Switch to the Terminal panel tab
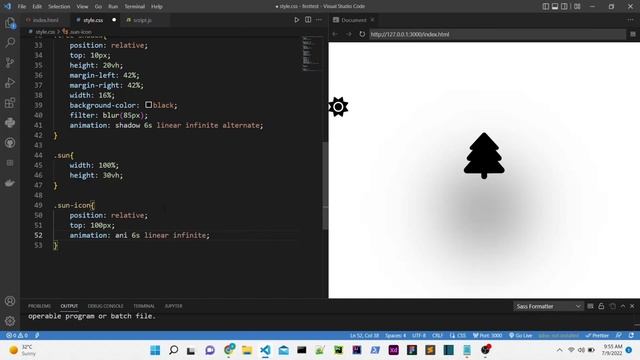640x360 pixels. click(144, 306)
